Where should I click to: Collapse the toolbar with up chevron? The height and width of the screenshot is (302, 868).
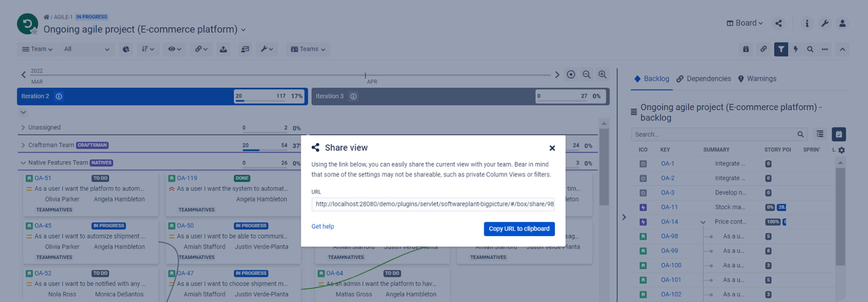pos(842,49)
